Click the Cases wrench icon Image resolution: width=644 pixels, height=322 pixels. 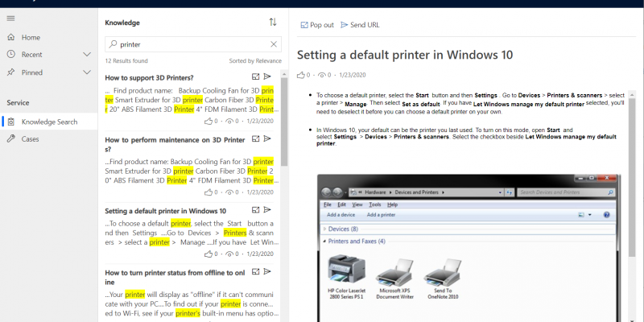point(11,138)
